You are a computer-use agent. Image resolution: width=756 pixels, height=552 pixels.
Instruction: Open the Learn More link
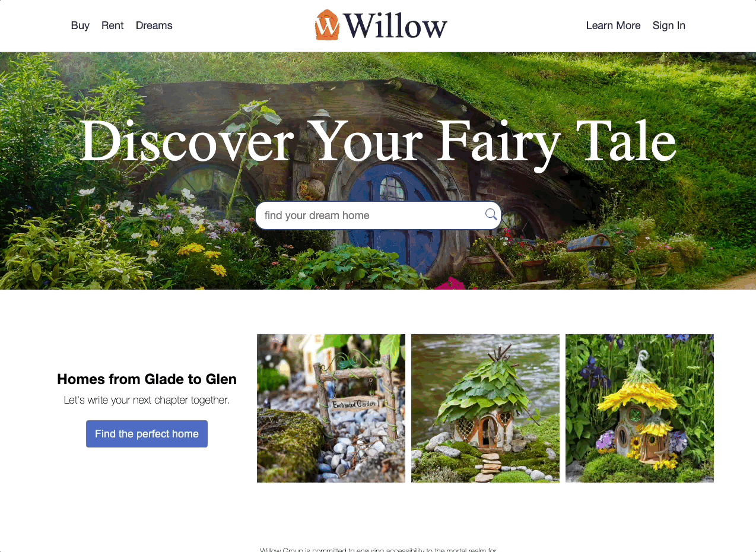pyautogui.click(x=613, y=26)
